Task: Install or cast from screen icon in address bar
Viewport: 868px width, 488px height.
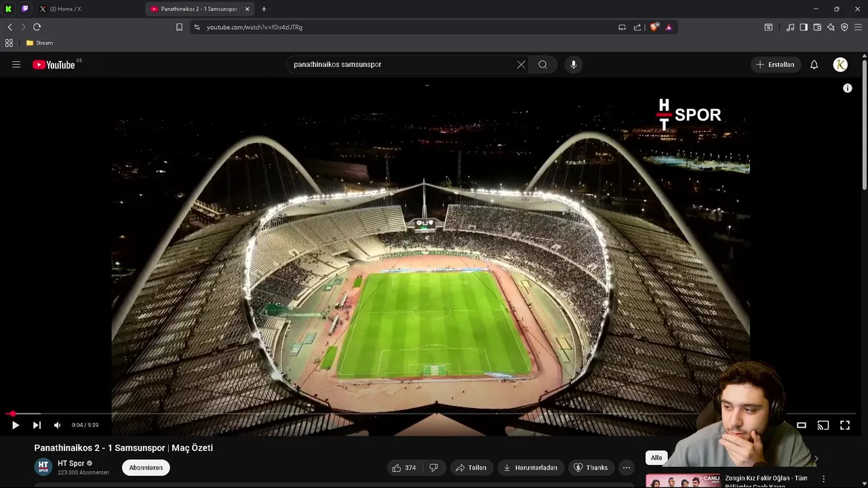Action: [622, 27]
